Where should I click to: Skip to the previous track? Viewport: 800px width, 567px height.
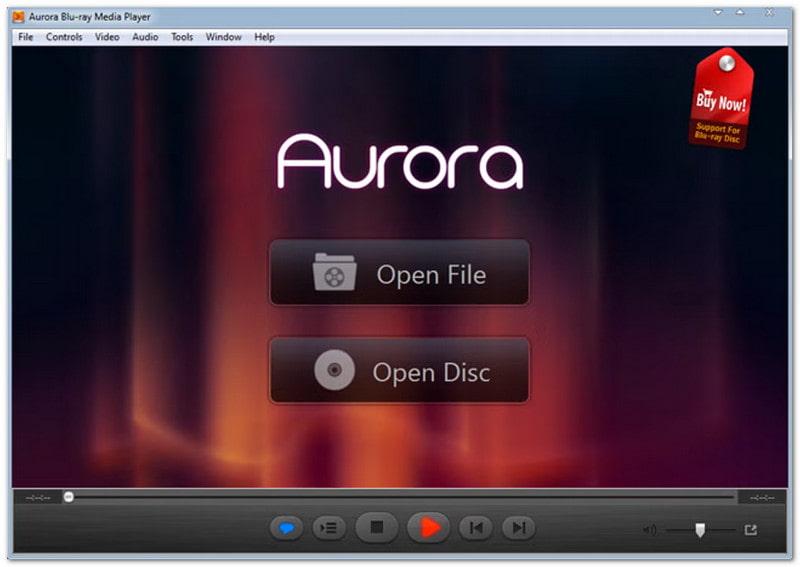(477, 527)
